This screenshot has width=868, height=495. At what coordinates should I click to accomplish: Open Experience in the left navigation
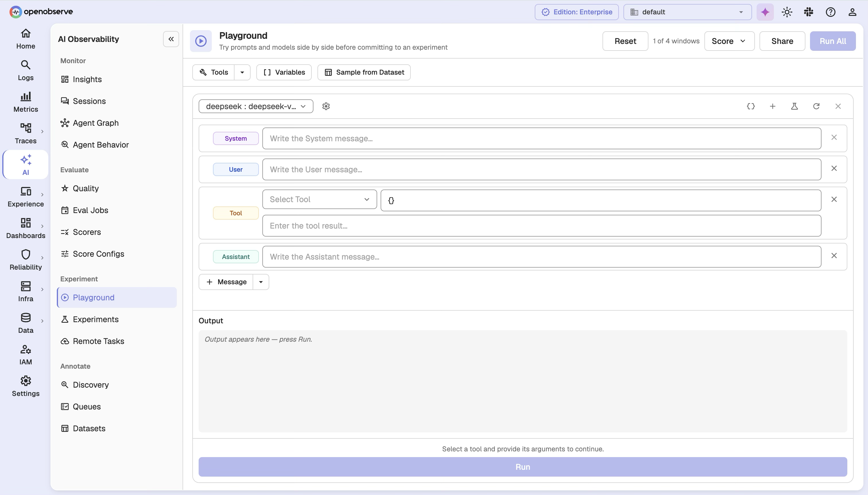[26, 197]
